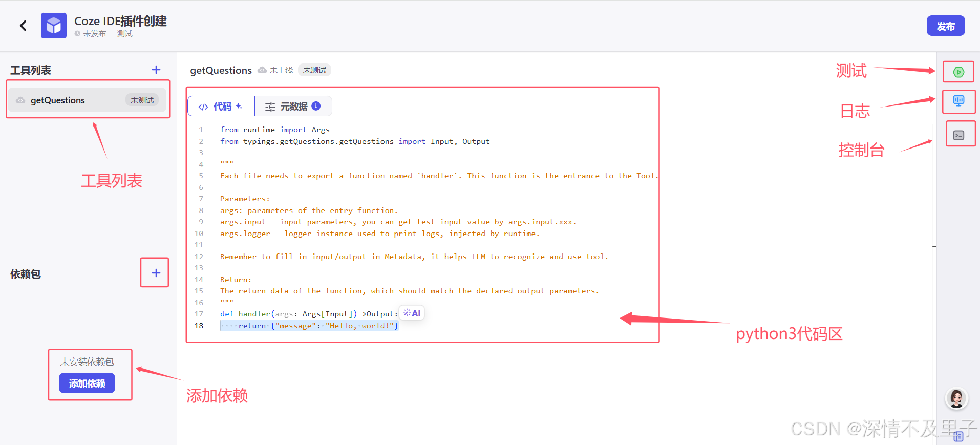
Task: Click the Coze plugin cube logo
Action: 54,26
